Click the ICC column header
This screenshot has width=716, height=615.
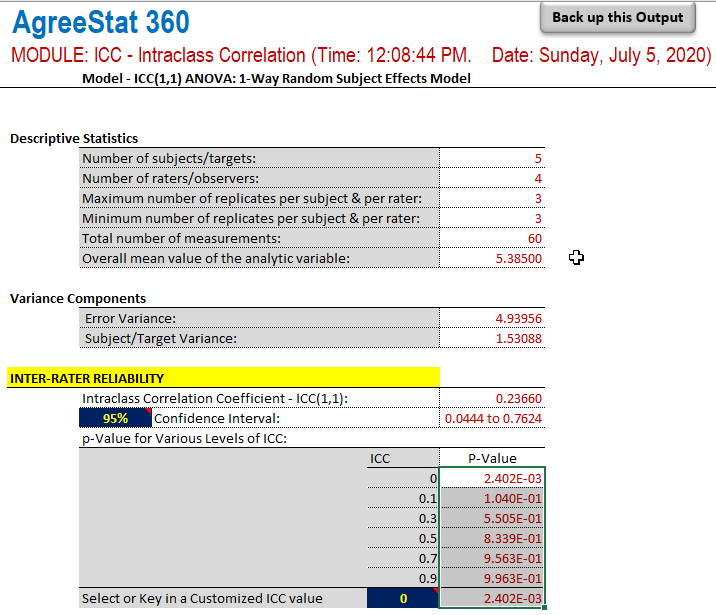[x=380, y=458]
